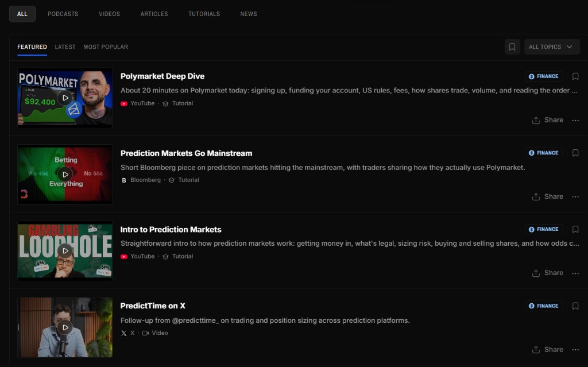Viewport: 588px width, 367px height.
Task: Click YouTube icon under Intro to Prediction Markets
Action: [x=124, y=257]
